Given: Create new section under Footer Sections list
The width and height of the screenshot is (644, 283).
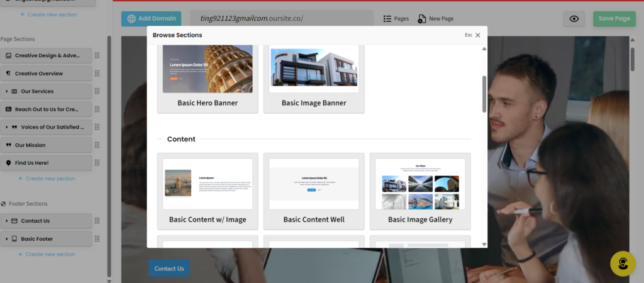Looking at the screenshot, I should (47, 254).
